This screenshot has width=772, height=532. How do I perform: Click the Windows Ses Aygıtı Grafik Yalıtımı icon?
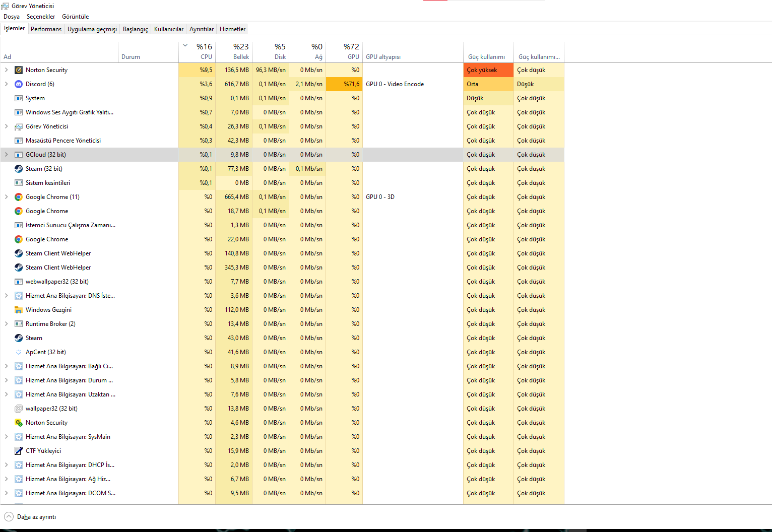pos(19,112)
